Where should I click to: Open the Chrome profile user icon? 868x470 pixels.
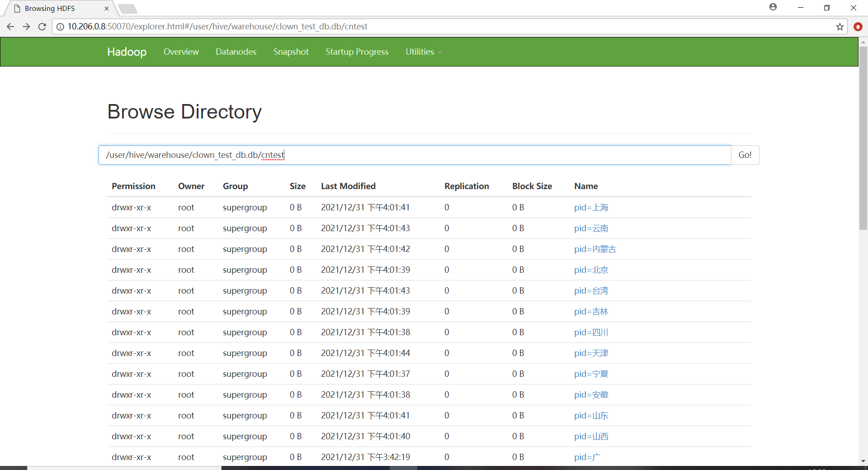tap(773, 7)
